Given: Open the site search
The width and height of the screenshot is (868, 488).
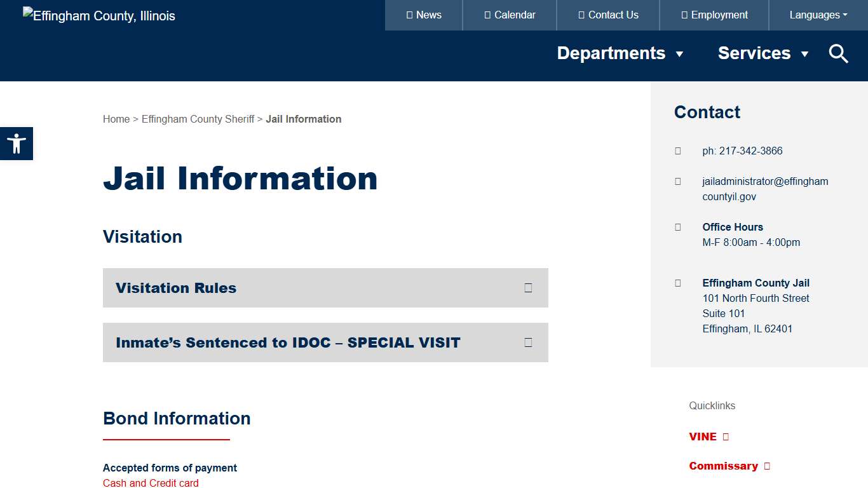Looking at the screenshot, I should point(838,53).
